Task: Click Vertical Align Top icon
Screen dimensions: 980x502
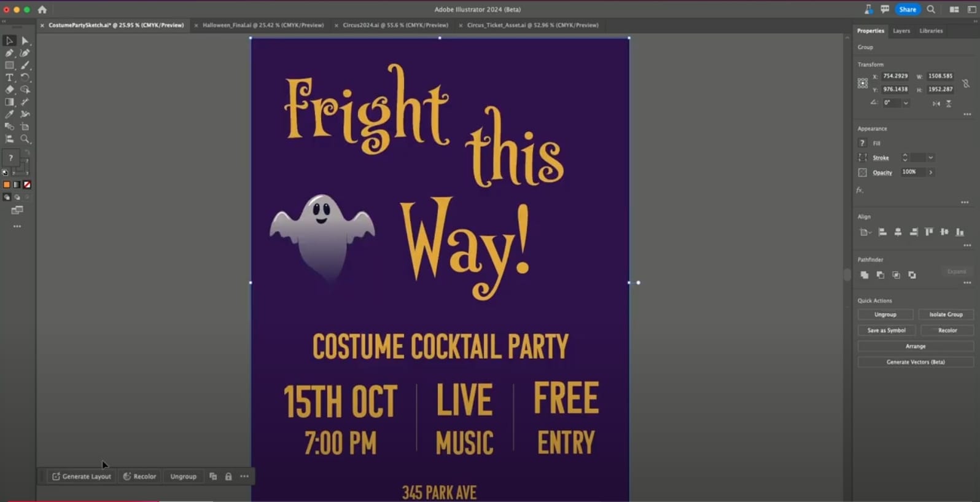Action: pyautogui.click(x=929, y=232)
